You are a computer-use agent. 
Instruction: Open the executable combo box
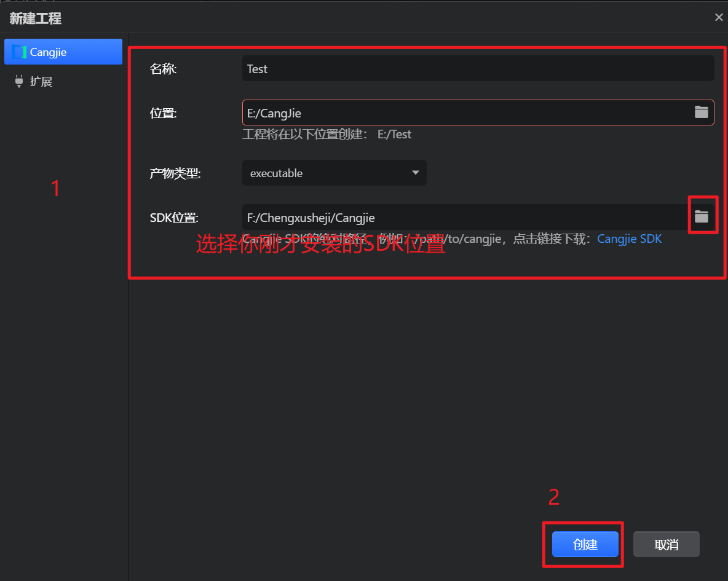click(326, 173)
